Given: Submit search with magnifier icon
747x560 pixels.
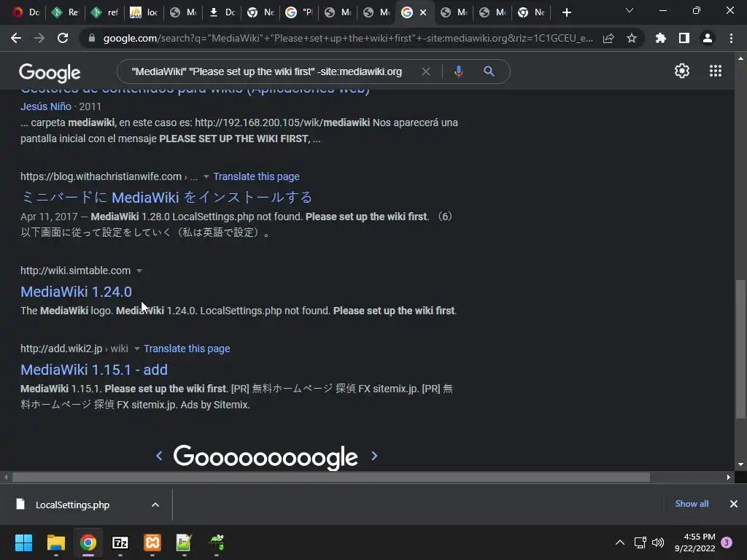Looking at the screenshot, I should 489,71.
